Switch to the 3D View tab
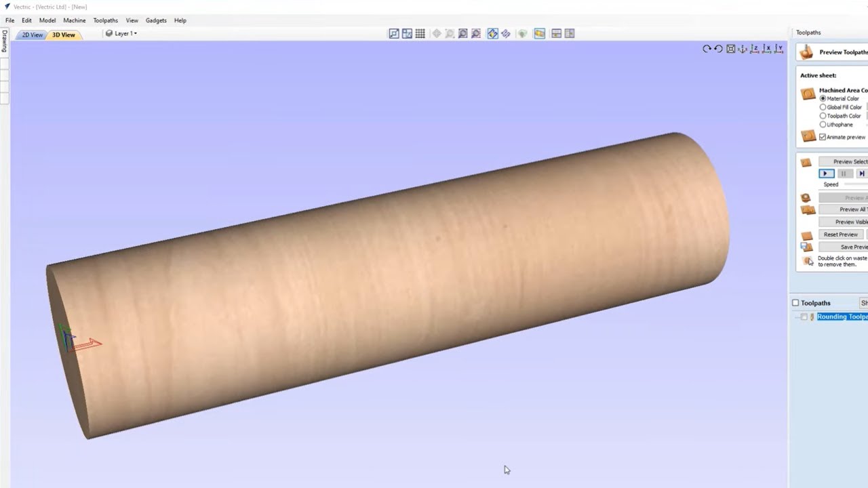Viewport: 868px width, 488px height. click(x=64, y=35)
